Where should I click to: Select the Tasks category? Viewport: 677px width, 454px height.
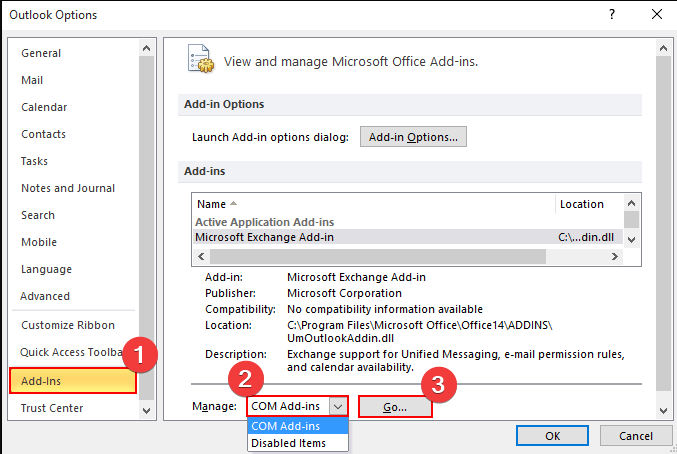34,161
